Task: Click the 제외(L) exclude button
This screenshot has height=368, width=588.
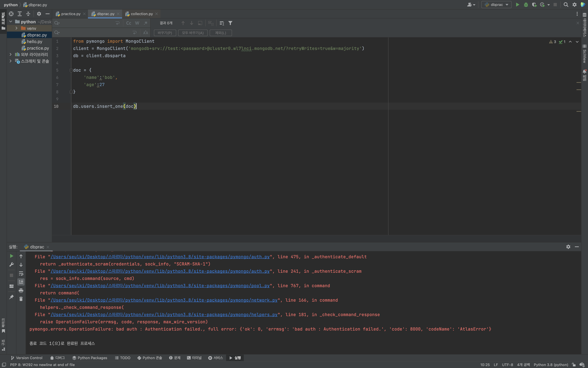Action: pos(220,33)
